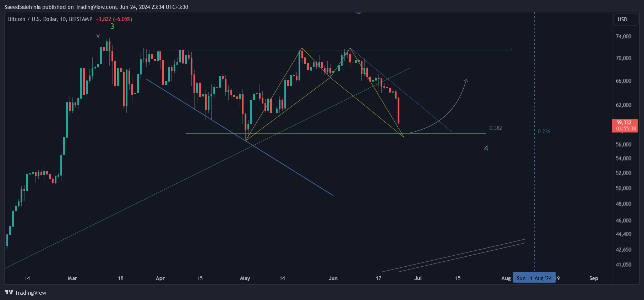Click the 66,000 price axis label
644x300 pixels.
623,81
